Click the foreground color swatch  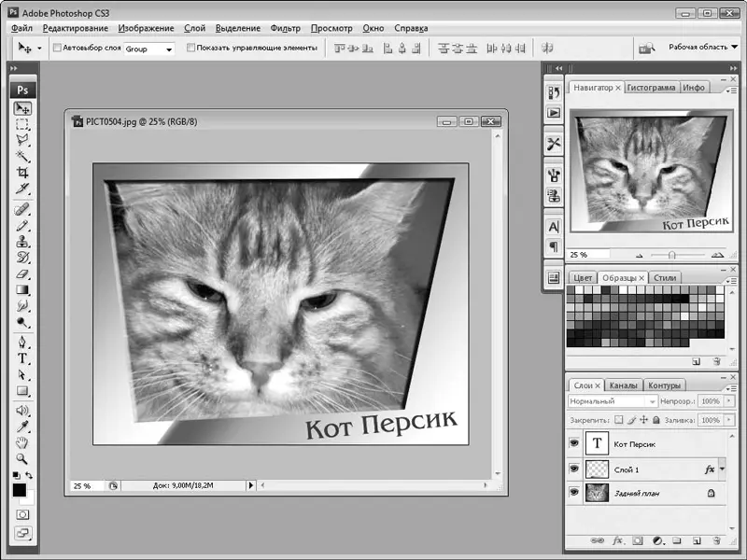19,490
